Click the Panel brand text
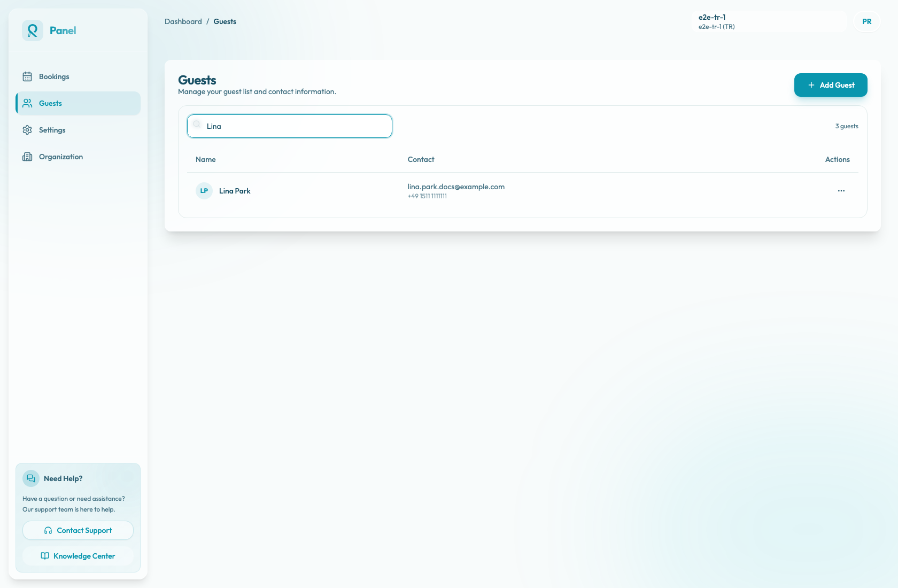Screen dimensions: 898x588 [x=63, y=30]
